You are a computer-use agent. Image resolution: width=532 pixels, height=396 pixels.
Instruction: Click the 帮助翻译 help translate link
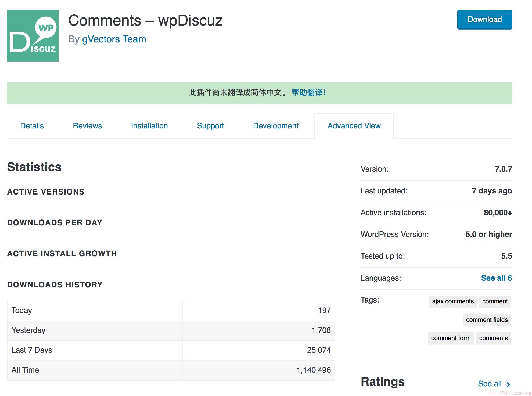[x=311, y=92]
